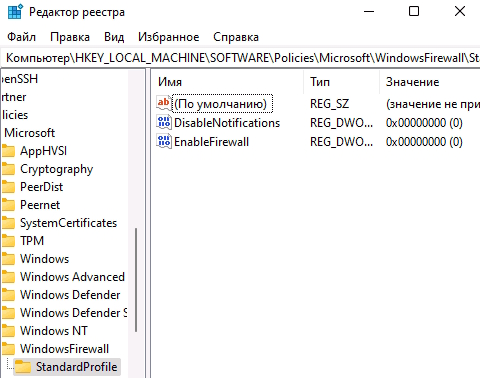Click the TPM folder icon
This screenshot has width=480, height=378.
coord(8,241)
